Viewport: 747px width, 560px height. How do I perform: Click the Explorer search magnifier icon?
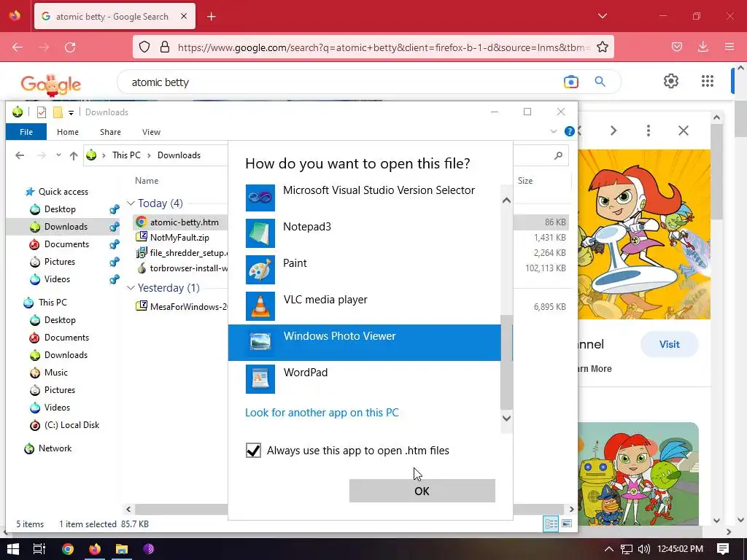coord(558,155)
